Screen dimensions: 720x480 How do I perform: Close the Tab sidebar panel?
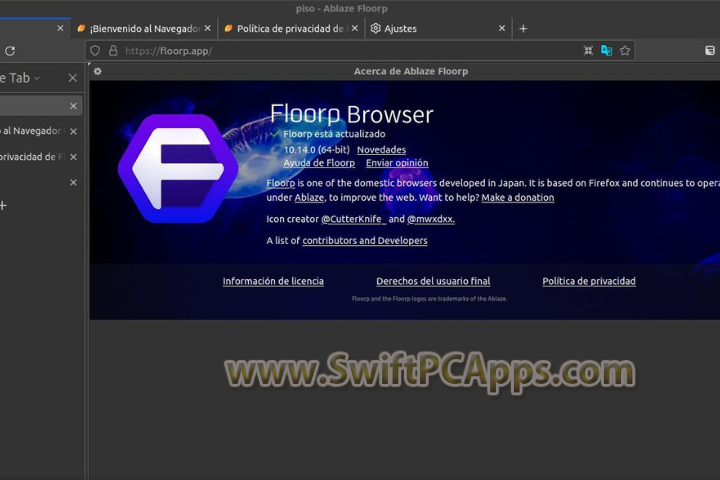[x=73, y=78]
